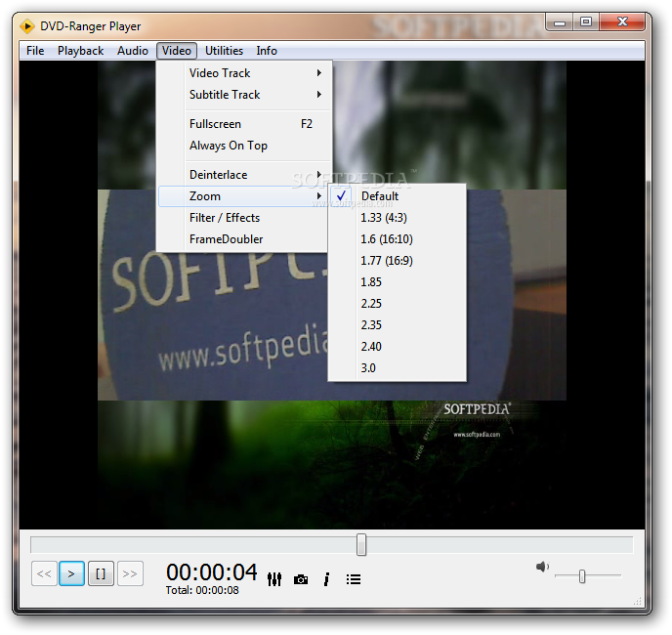This screenshot has height=635, width=672.
Task: Select the checked Default zoom option
Action: (397, 196)
